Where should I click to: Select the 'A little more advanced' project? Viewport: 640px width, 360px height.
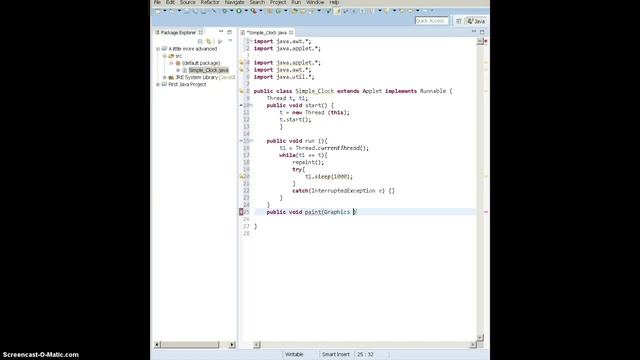[193, 49]
